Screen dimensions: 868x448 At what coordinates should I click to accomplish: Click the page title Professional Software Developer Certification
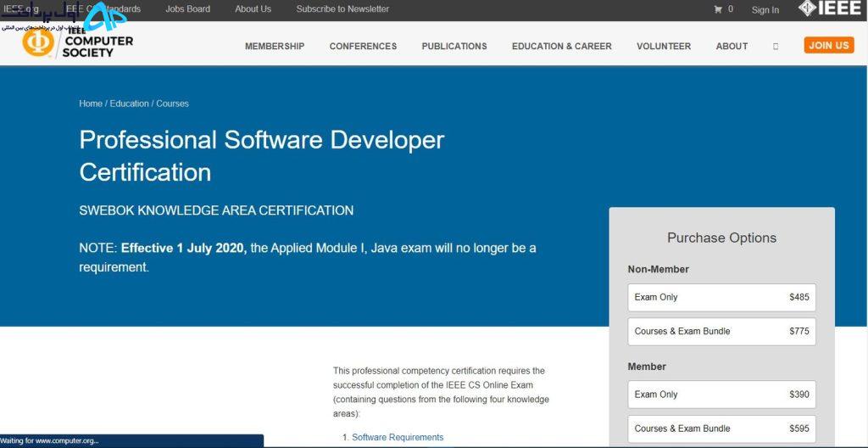[262, 156]
